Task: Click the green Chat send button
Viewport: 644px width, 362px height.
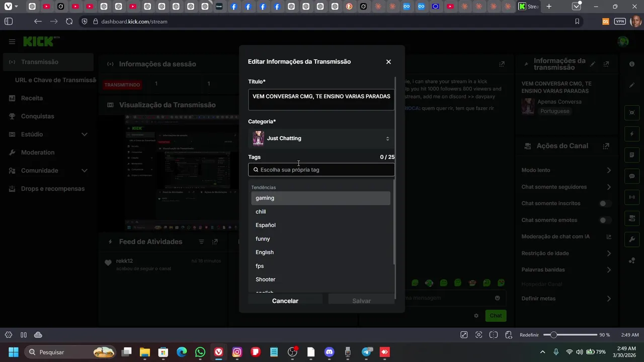Action: pyautogui.click(x=496, y=316)
